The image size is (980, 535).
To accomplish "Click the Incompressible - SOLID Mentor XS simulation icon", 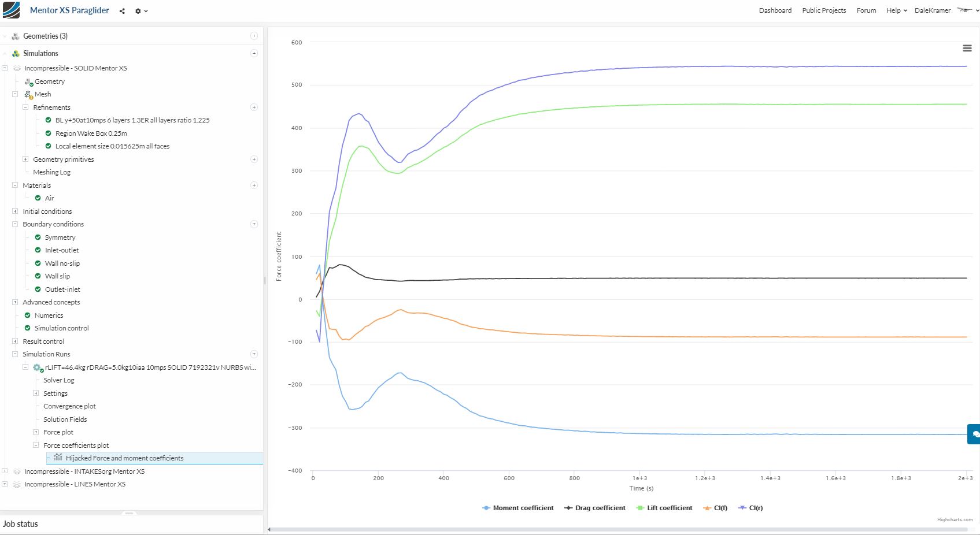I will pos(17,68).
